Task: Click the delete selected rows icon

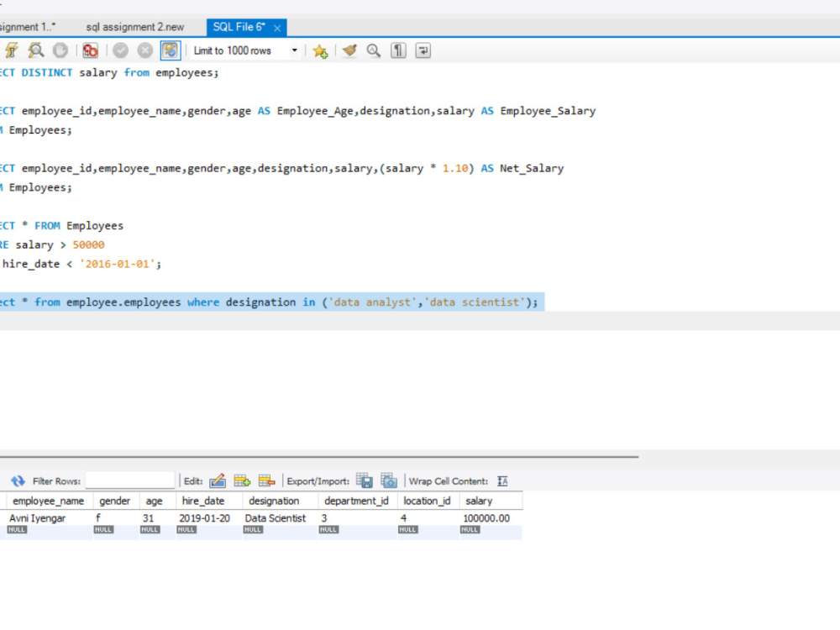Action: tap(266, 480)
